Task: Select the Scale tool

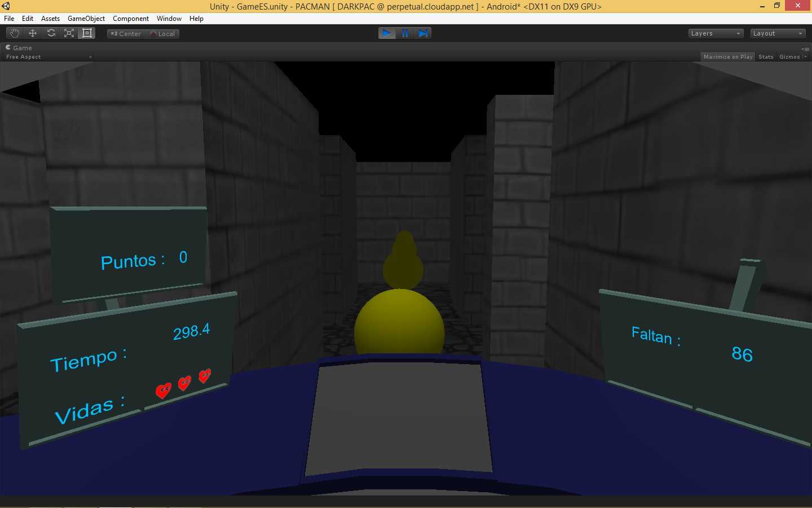Action: pyautogui.click(x=69, y=33)
